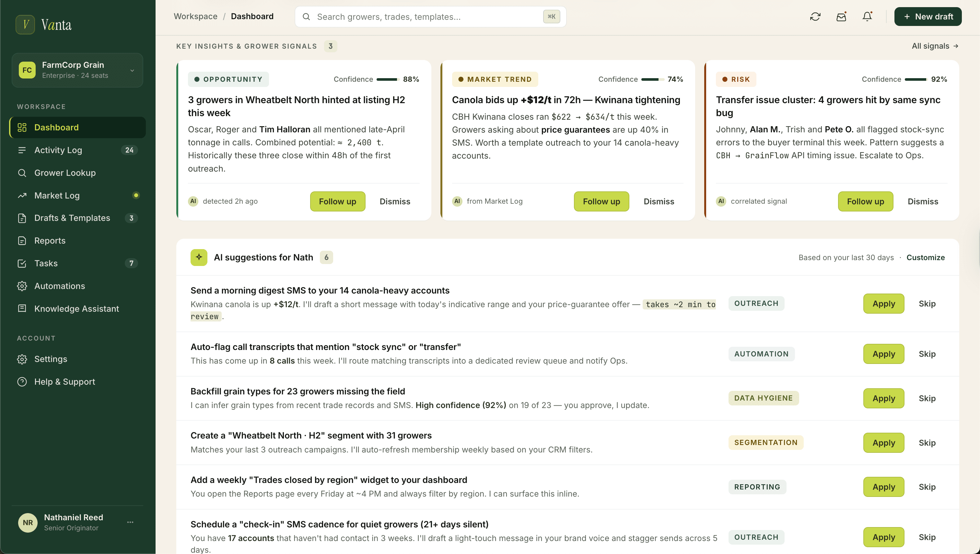
Task: View All signals
Action: 934,46
